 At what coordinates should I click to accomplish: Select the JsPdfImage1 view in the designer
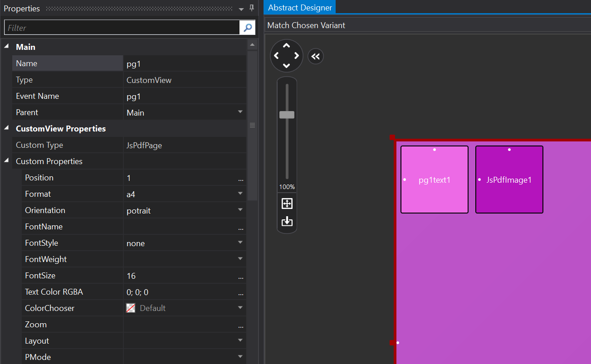click(x=509, y=180)
